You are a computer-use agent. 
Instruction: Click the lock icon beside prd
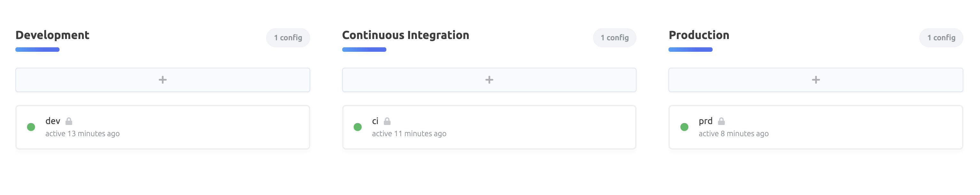point(721,121)
